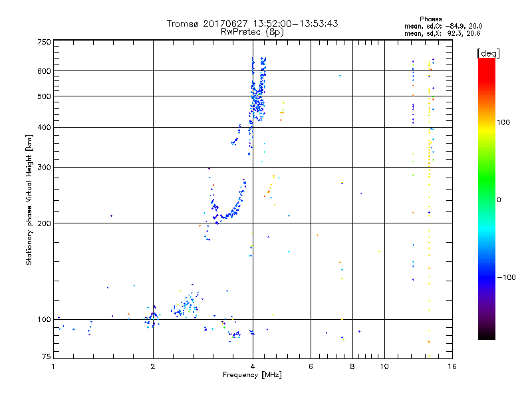This screenshot has width=532, height=399.
Task: Click the x-axis tick label '2'
Action: (153, 366)
